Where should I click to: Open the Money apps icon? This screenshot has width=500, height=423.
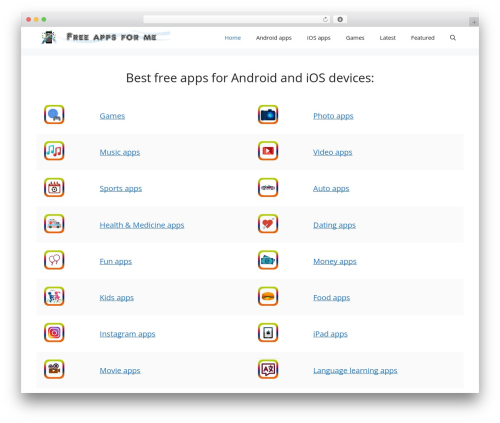(x=268, y=260)
